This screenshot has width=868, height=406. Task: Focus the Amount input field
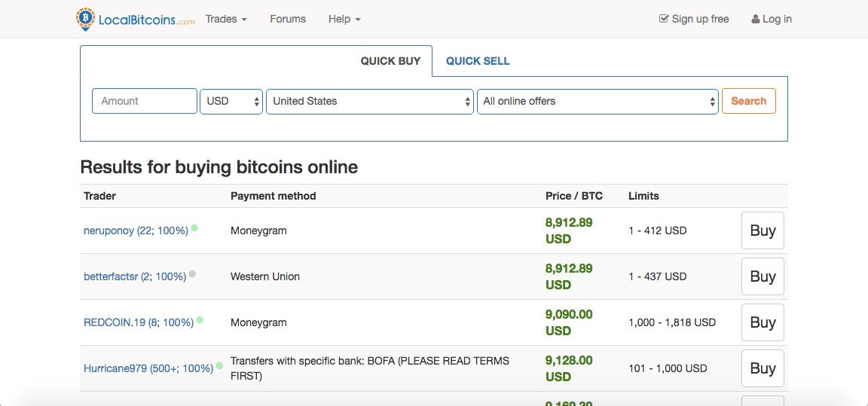(145, 101)
